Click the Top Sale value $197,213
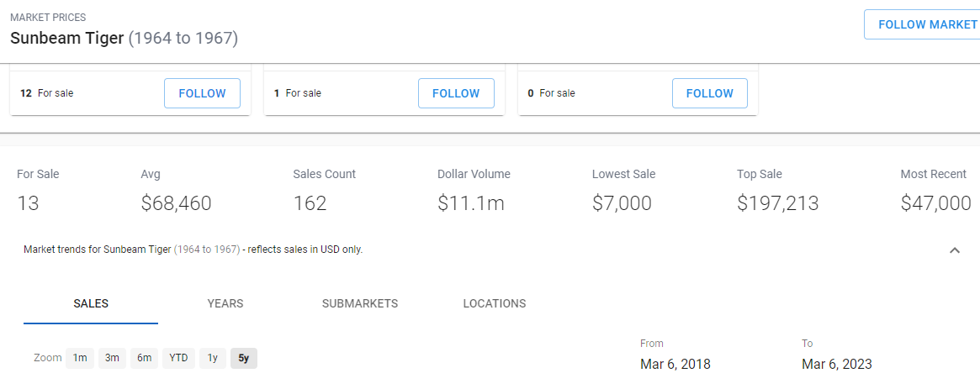980x389 pixels. tap(777, 203)
